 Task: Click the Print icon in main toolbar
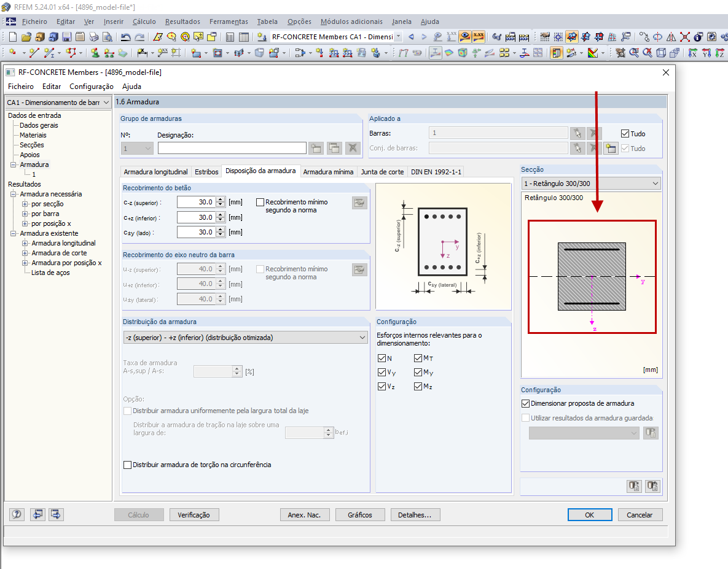point(94,37)
